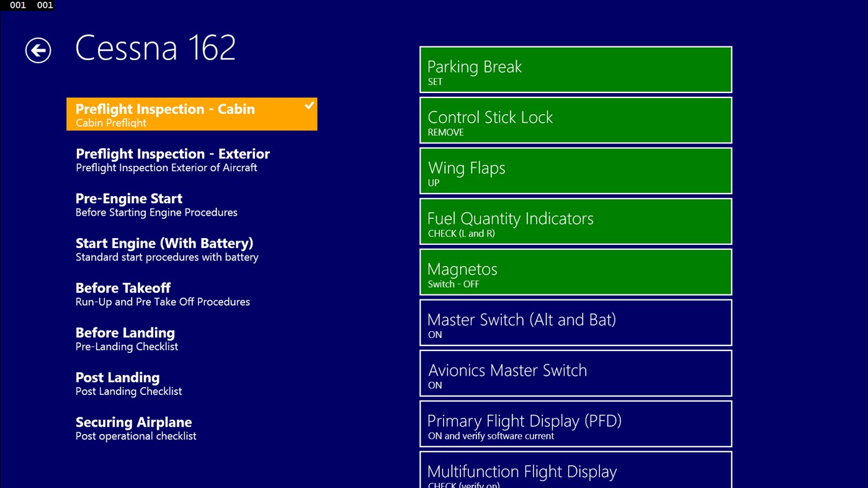The image size is (868, 488).
Task: Select the second 001 label top left
Action: [44, 5]
